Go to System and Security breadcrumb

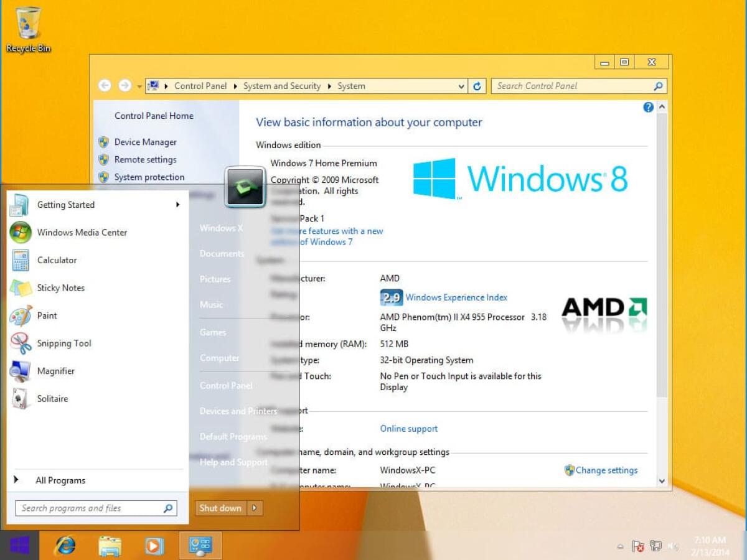tap(281, 86)
